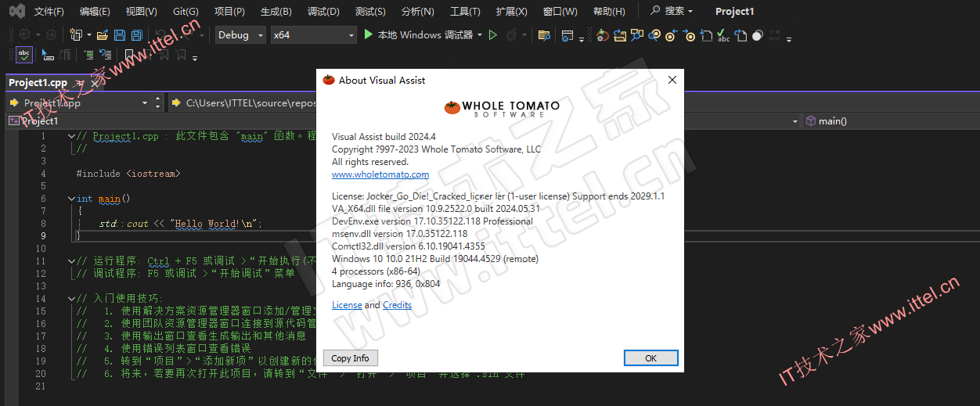Click the hot reload flame icon
Screen dimensions: 980x406
pyautogui.click(x=512, y=34)
